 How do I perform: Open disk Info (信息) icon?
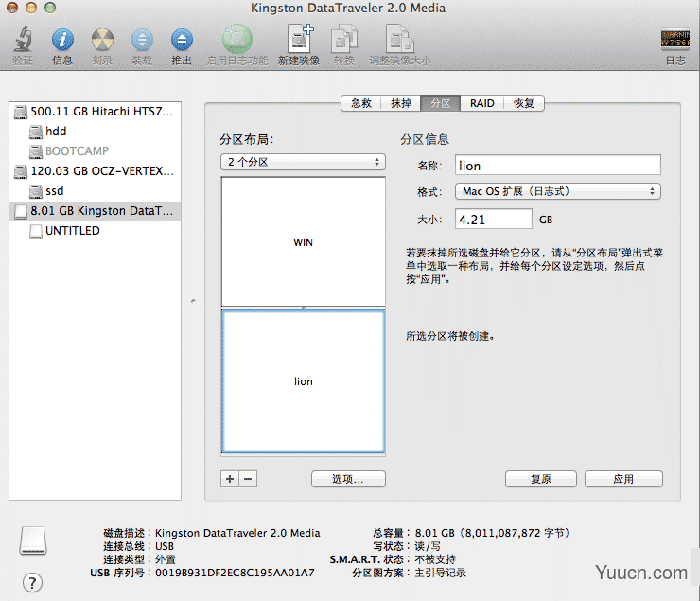coord(62,40)
